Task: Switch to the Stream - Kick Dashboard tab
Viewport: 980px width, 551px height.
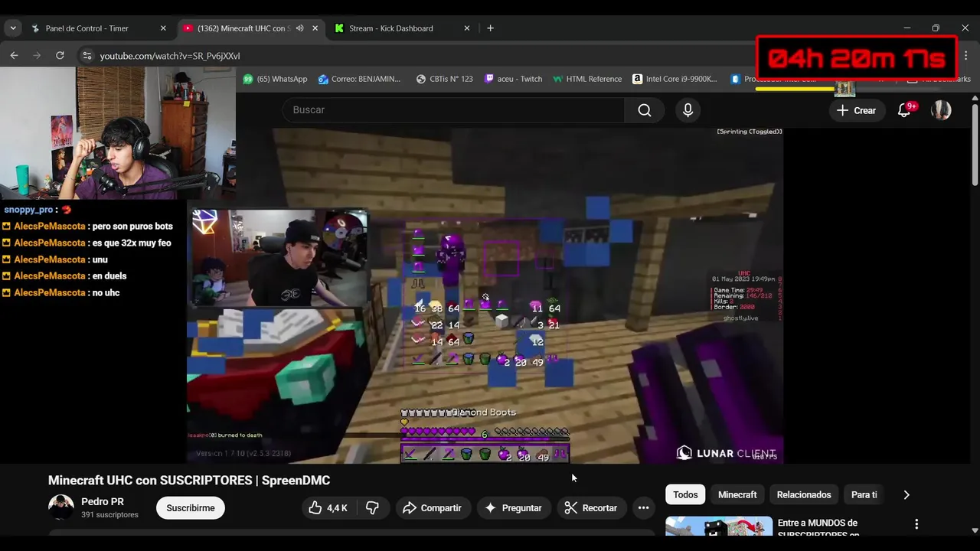Action: 403,28
